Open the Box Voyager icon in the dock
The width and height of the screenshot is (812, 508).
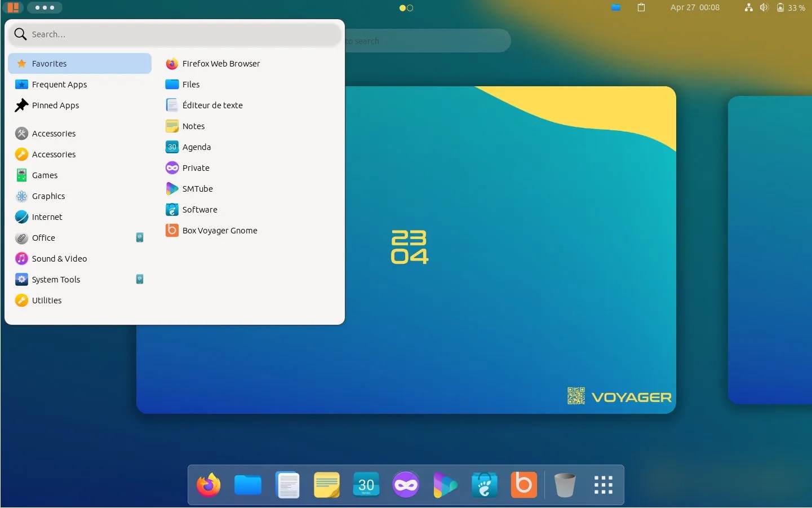tap(523, 484)
